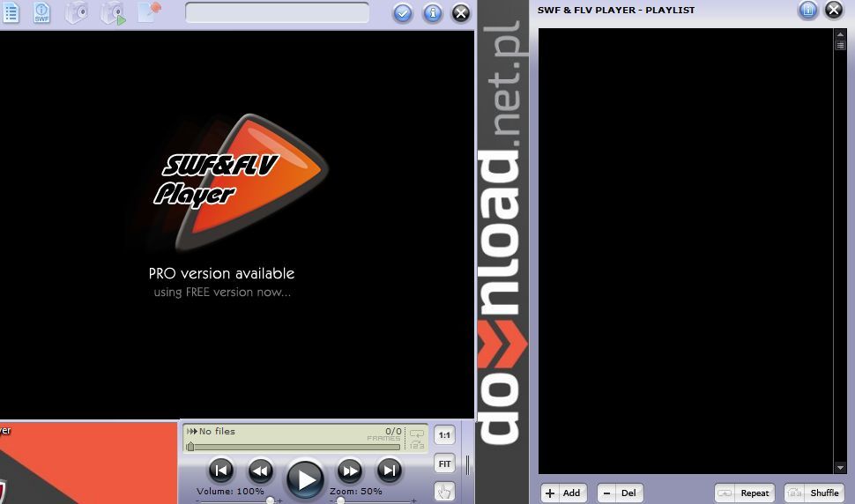Open the player info button next to checkmark

(x=433, y=12)
